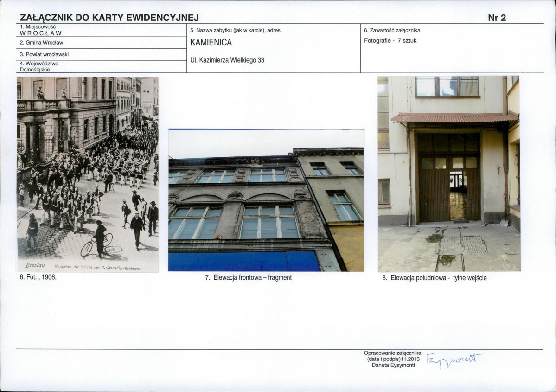Click the text 'Opracowanie załącznika:'
Image resolution: width=556 pixels, height=392 pixels.
[x=393, y=353]
